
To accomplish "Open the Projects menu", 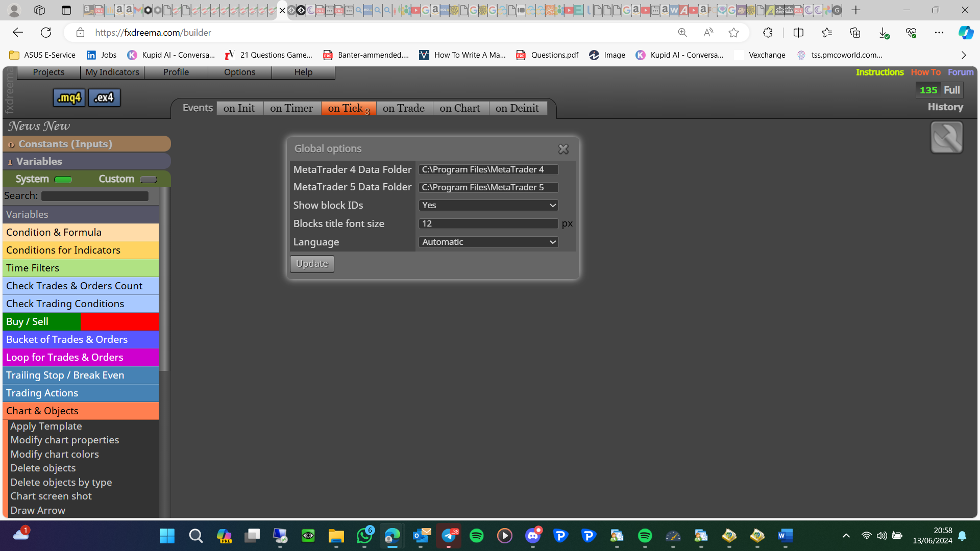I will (48, 72).
